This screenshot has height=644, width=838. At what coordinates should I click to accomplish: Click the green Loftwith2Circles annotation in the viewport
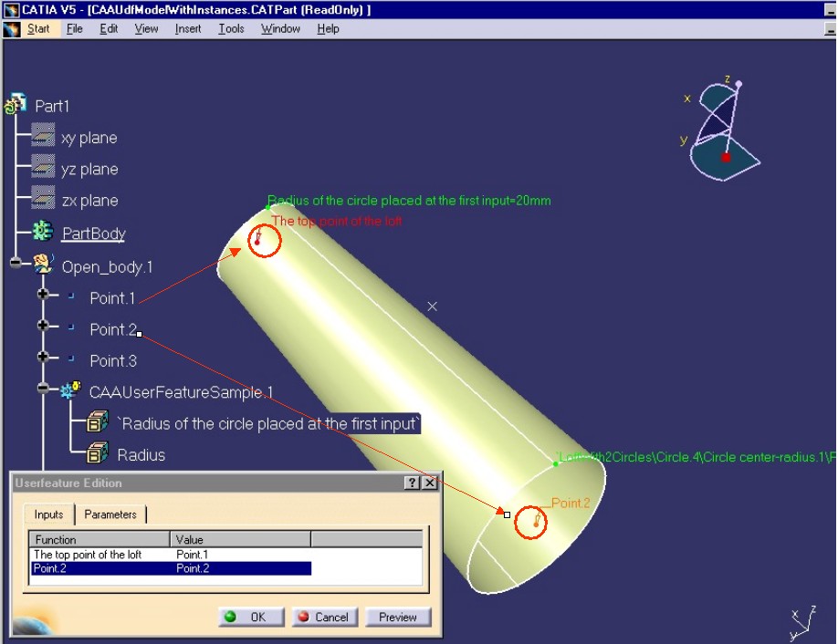(696, 457)
